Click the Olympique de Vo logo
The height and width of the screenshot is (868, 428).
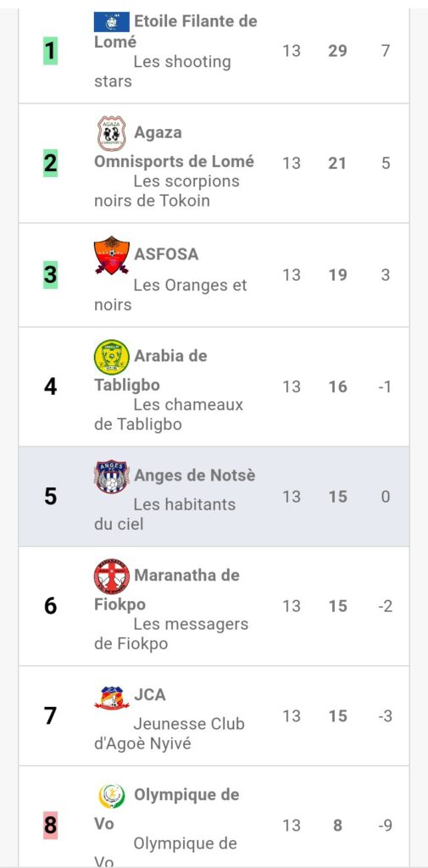click(x=111, y=796)
